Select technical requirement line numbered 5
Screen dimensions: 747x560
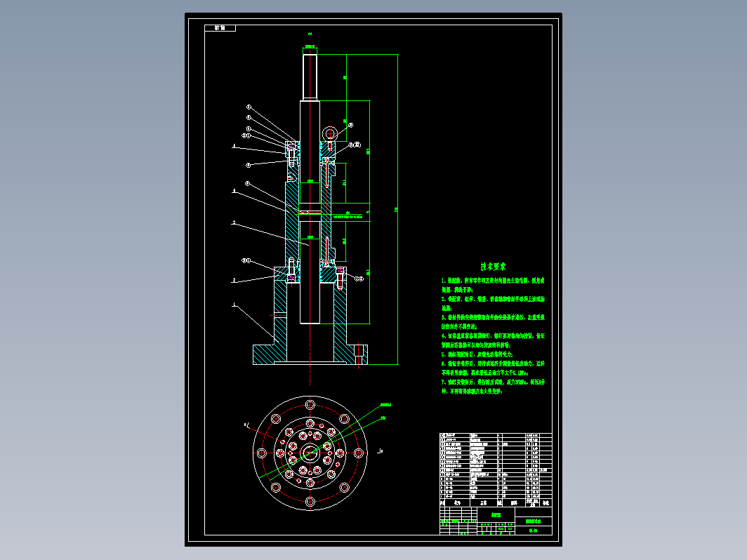pos(477,354)
